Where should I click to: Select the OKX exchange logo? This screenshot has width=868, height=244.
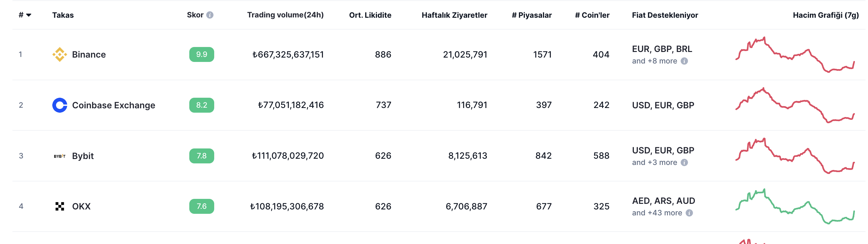click(60, 206)
